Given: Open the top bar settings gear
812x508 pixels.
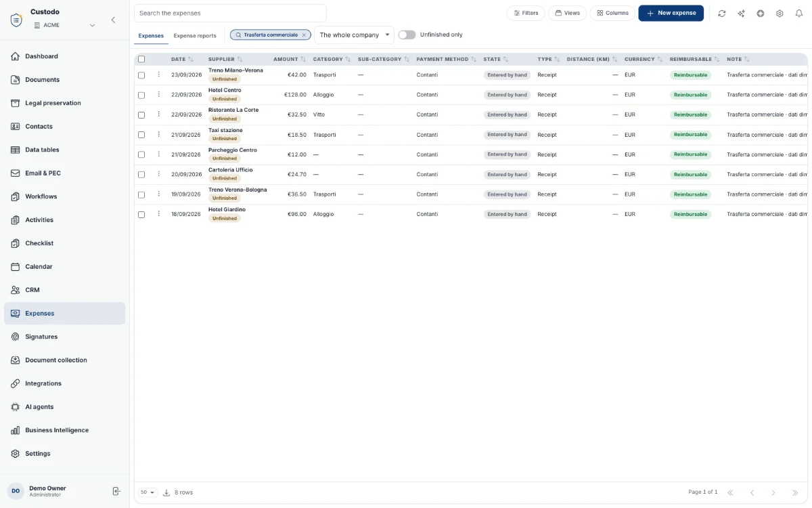Looking at the screenshot, I should [780, 13].
